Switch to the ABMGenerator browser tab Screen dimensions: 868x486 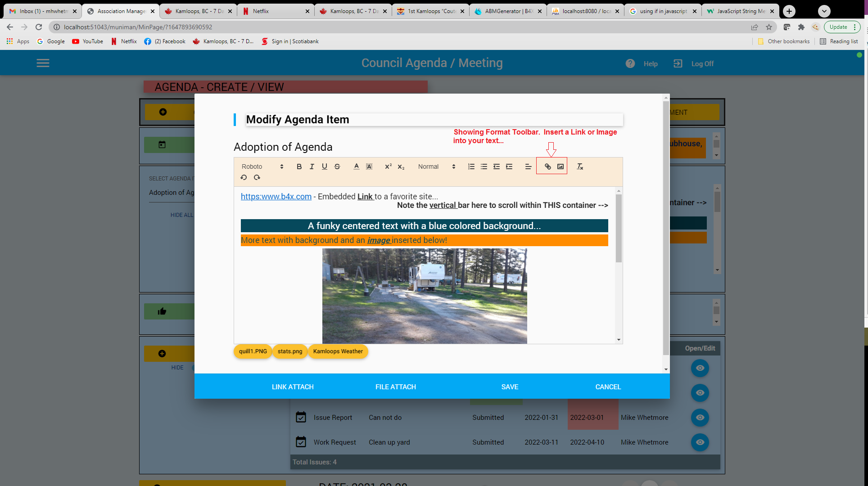[508, 11]
